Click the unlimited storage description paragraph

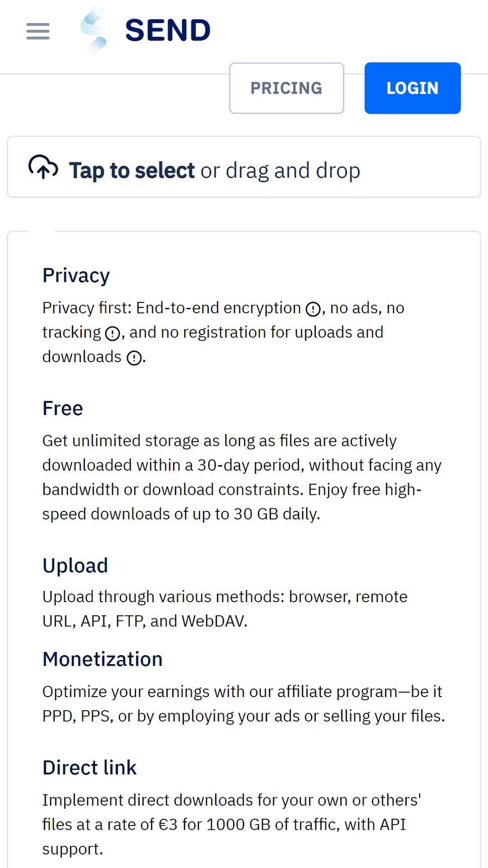[x=242, y=477]
